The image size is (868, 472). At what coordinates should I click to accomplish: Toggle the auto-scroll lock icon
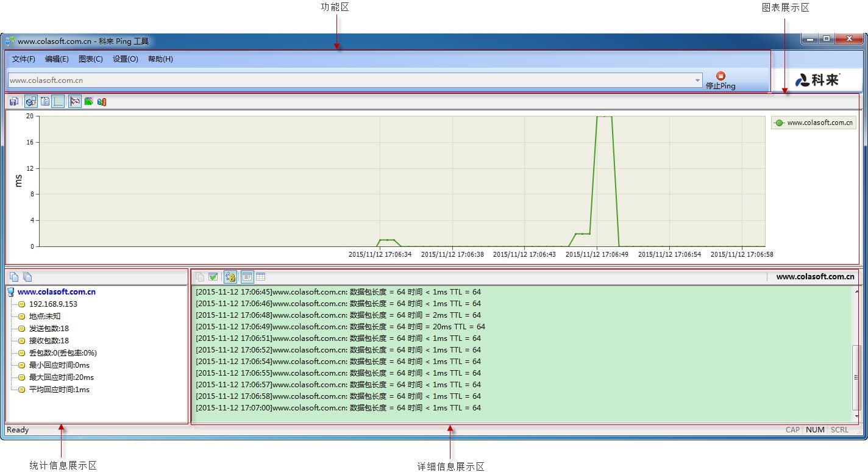[230, 277]
